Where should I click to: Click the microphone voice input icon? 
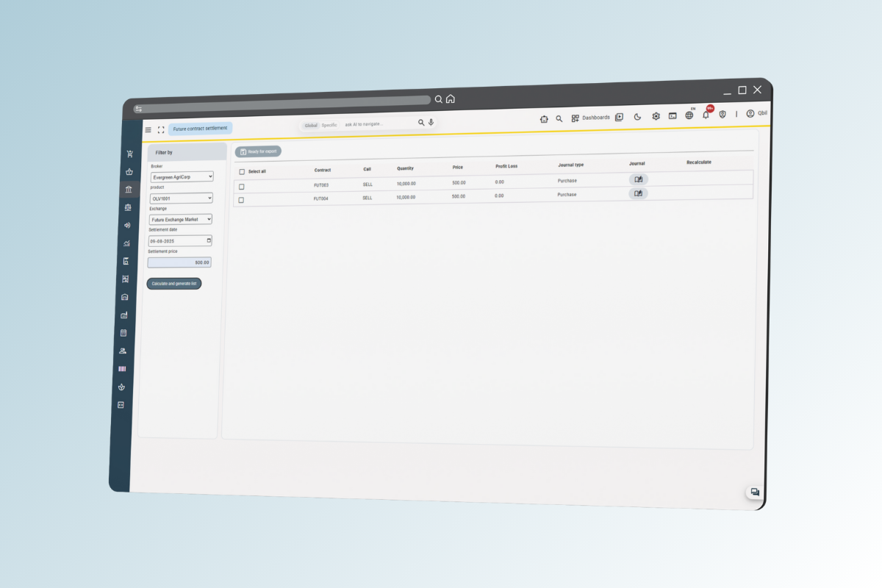[x=431, y=123]
